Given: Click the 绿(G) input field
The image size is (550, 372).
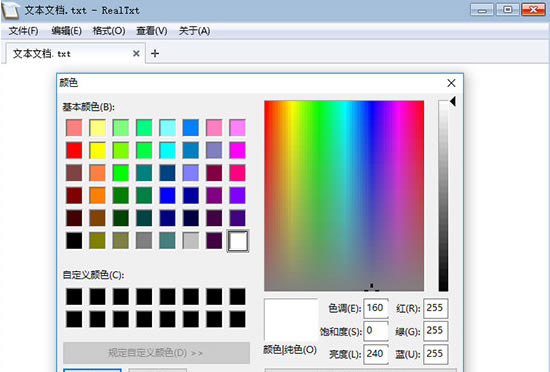Looking at the screenshot, I should [436, 331].
